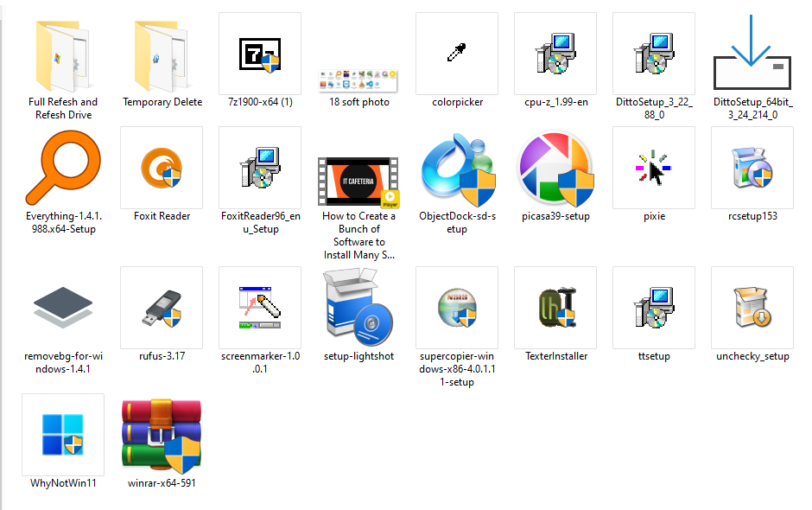
Task: Select the supercopier NSIS setup icon
Action: point(457,308)
